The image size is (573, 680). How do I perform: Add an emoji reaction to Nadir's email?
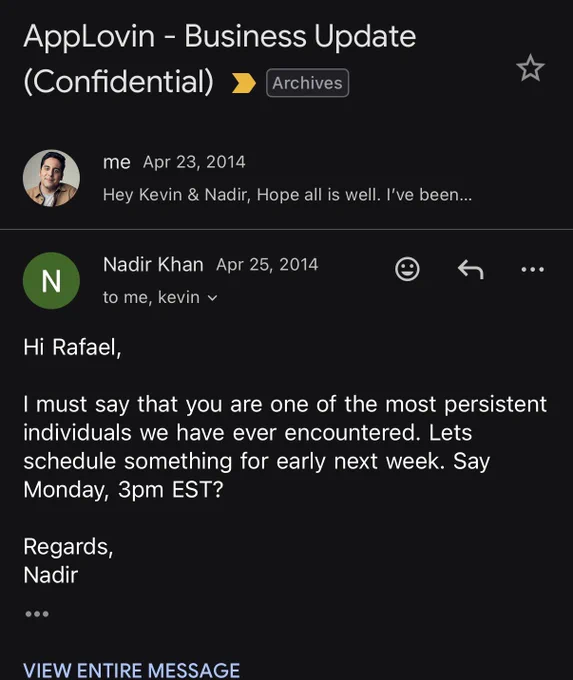(x=407, y=269)
